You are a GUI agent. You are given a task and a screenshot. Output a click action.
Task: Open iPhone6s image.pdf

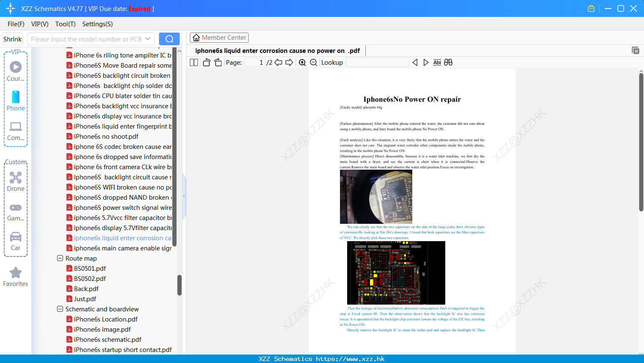pyautogui.click(x=102, y=329)
